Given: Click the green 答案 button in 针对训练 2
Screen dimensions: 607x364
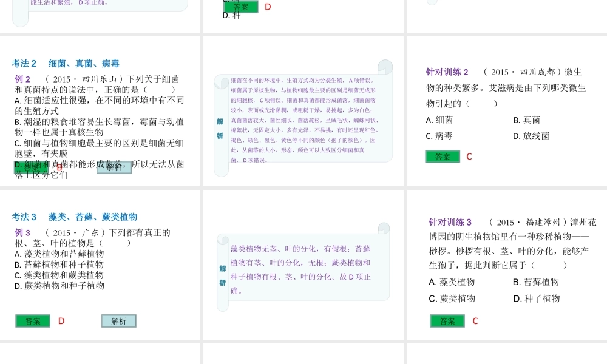Looking at the screenshot, I should [443, 157].
